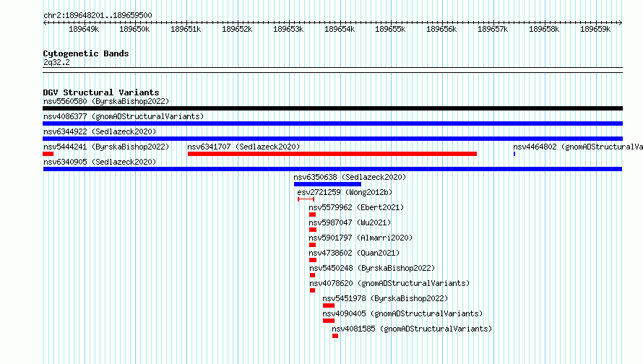The image size is (643, 364).
Task: Click the 189656k ruler tick label
Action: pos(441,29)
